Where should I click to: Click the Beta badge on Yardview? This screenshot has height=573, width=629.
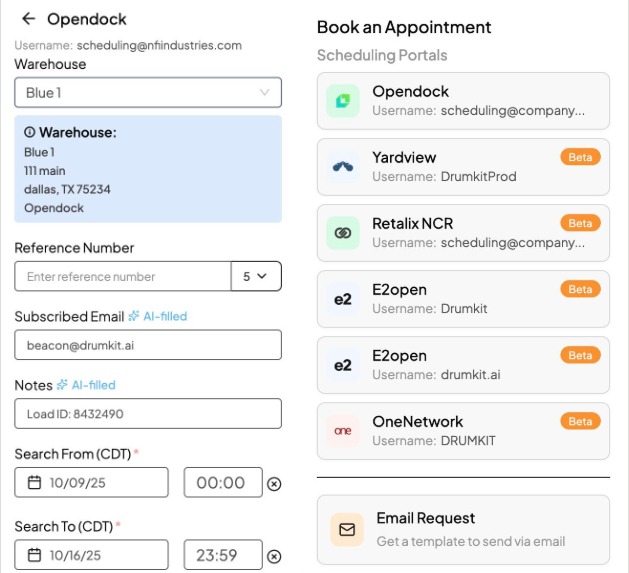pos(580,157)
